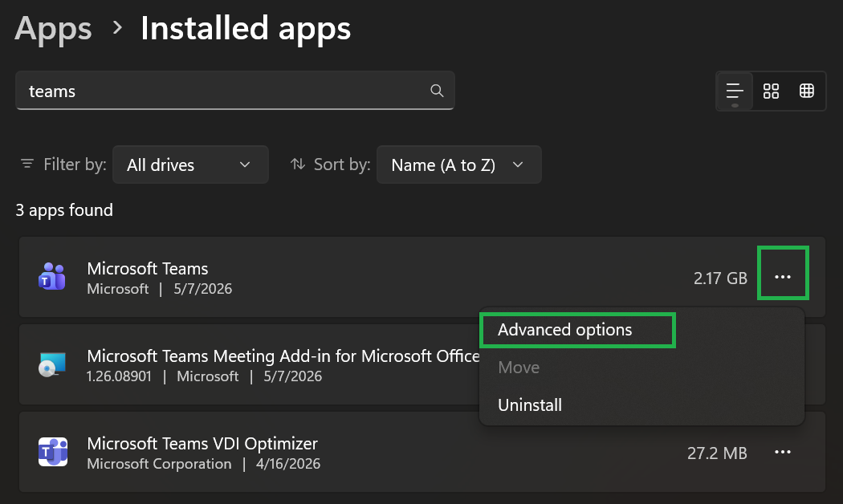Click the Teams VDI Optimizer icon
This screenshot has width=843, height=504.
[52, 452]
